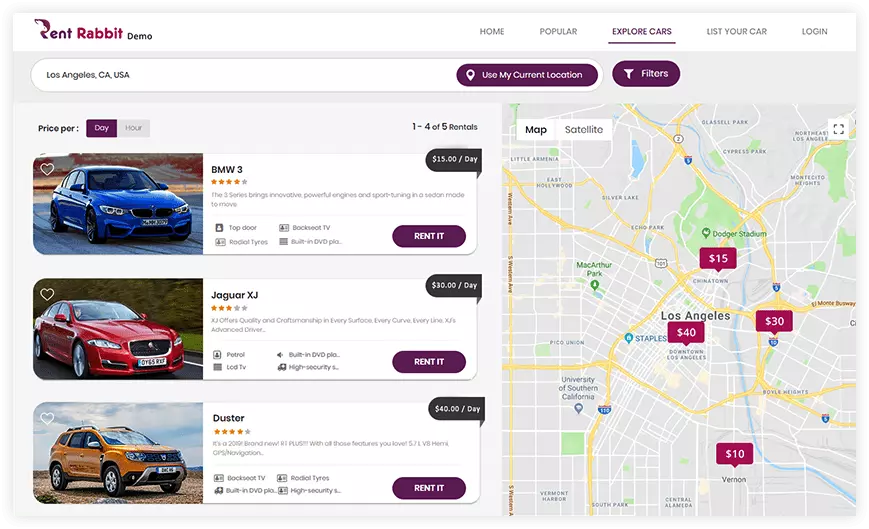Click the Dodger Stadium map pin
869x529 pixels.
[706, 233]
